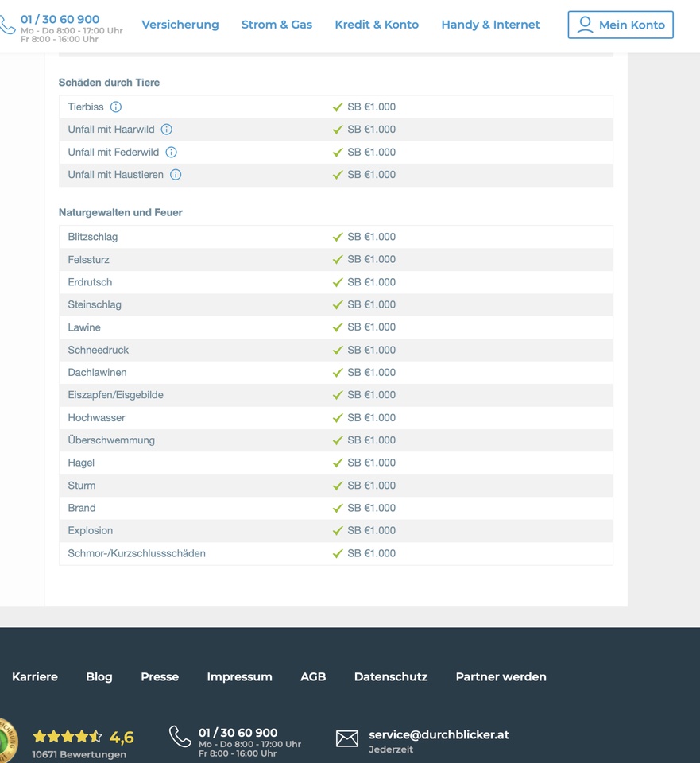Viewport: 700px width, 763px height.
Task: Click the Partner werden link
Action: pyautogui.click(x=501, y=676)
